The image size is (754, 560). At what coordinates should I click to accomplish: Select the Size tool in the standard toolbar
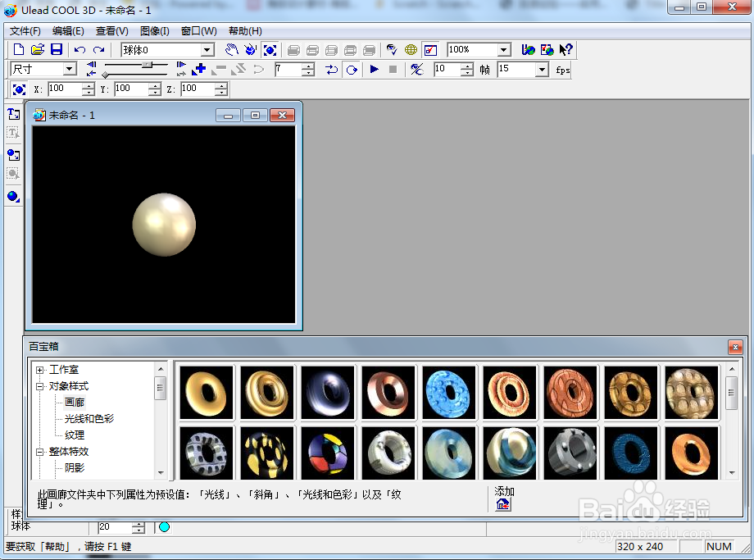(x=270, y=49)
